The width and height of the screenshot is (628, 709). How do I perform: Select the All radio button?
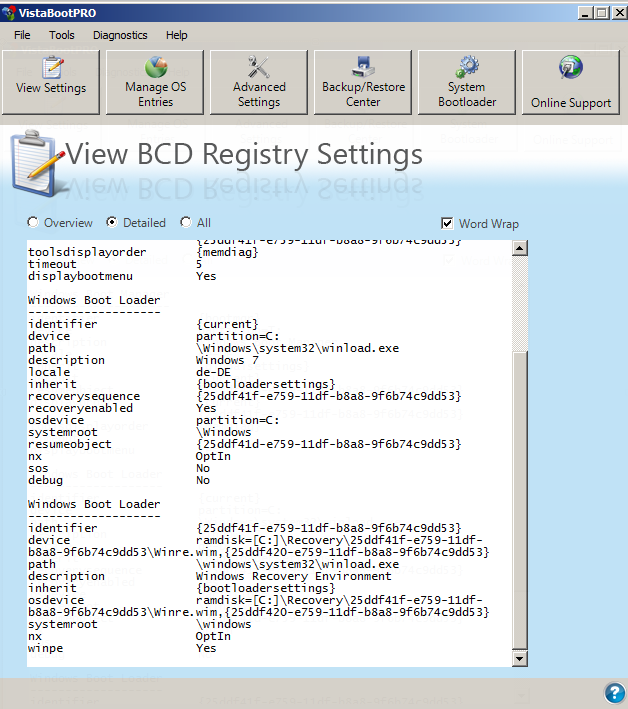(x=185, y=222)
